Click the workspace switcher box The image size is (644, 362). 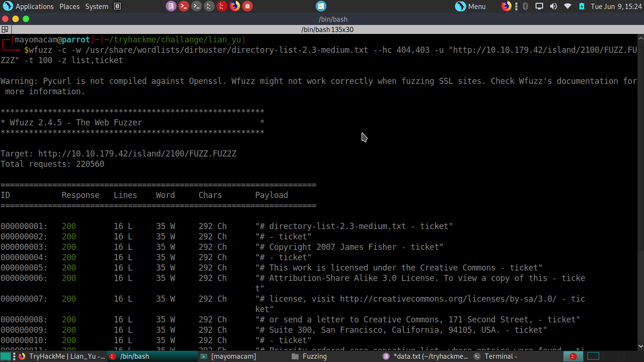[x=593, y=356]
